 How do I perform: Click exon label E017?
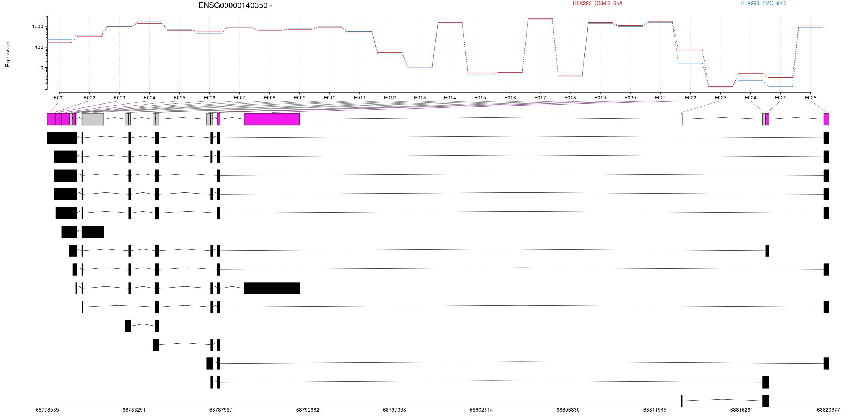pos(540,98)
